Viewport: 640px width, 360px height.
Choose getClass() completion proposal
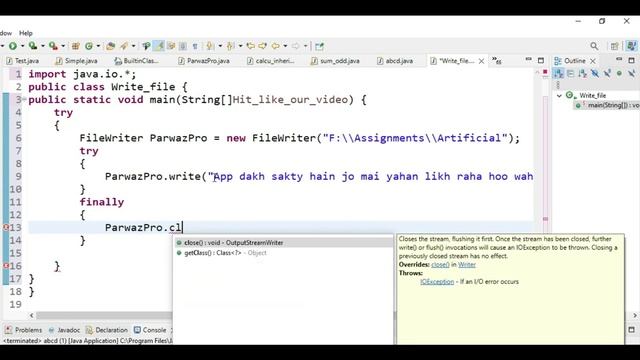[284, 253]
